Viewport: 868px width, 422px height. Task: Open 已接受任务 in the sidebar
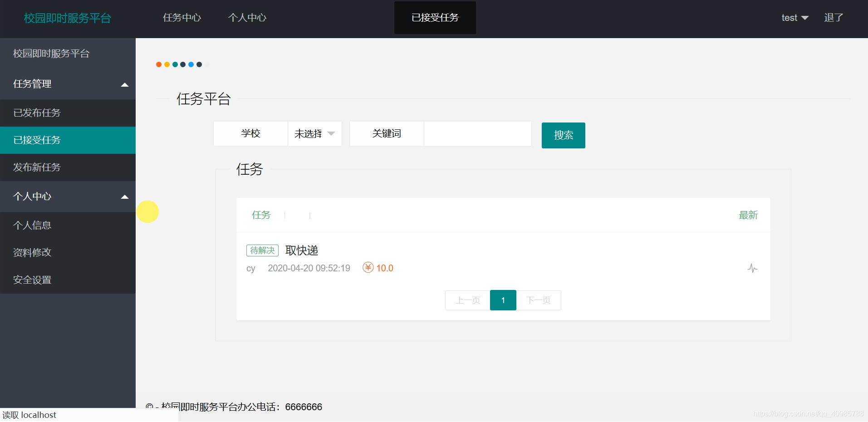(x=68, y=140)
